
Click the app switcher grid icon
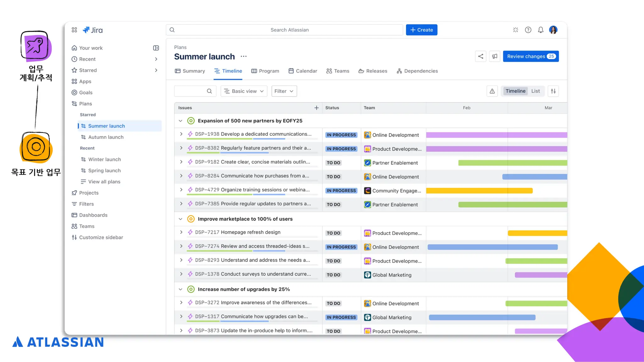pos(74,30)
